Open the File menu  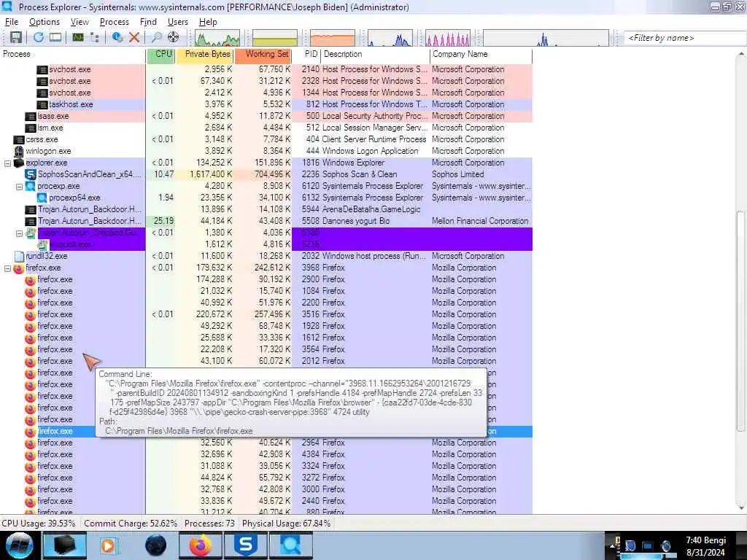(x=12, y=22)
